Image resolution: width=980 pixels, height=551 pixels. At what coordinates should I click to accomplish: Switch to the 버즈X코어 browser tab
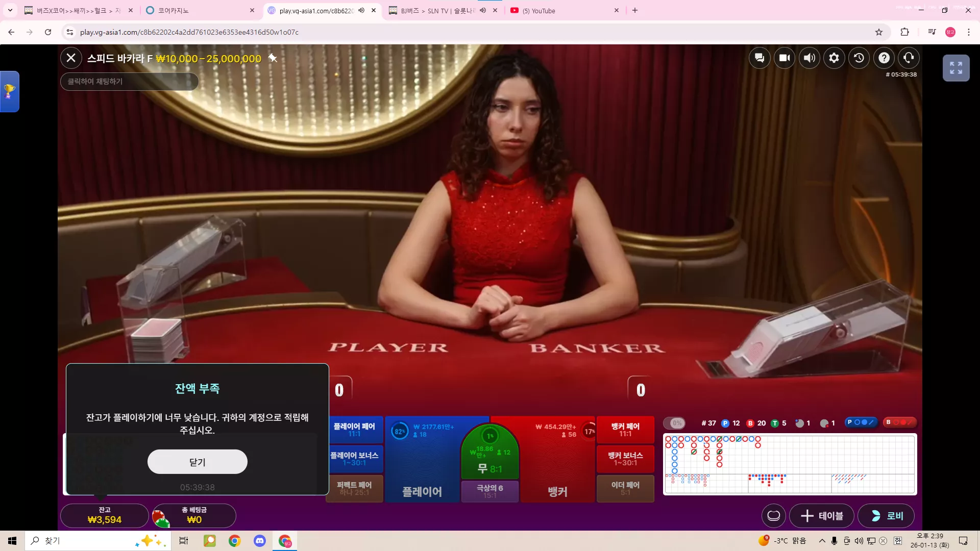79,10
